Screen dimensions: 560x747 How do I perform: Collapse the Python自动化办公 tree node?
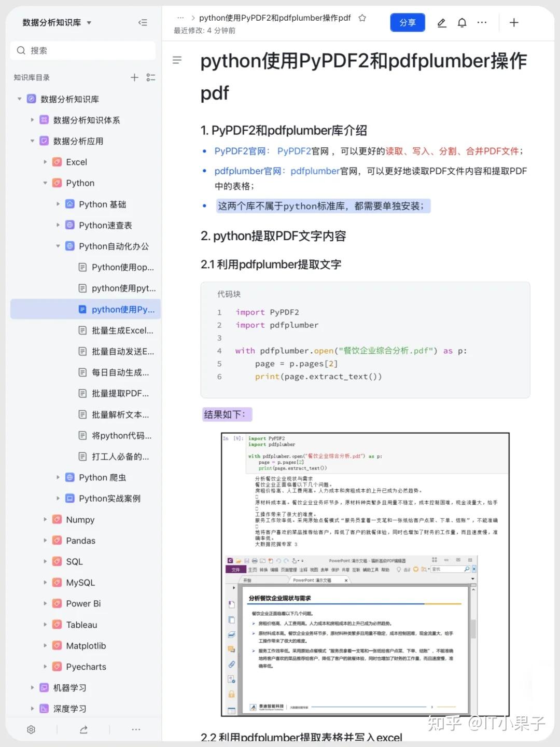tap(58, 246)
